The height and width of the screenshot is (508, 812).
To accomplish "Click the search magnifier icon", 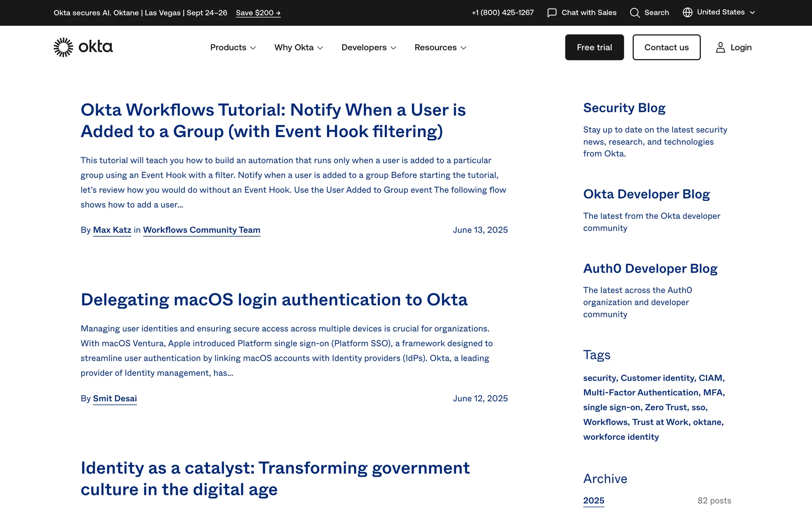I will click(634, 13).
